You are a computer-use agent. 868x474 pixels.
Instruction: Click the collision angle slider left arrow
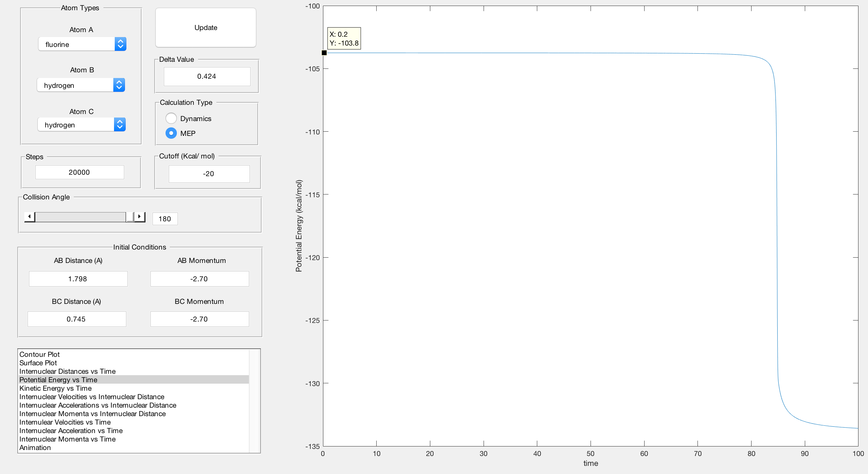[29, 216]
